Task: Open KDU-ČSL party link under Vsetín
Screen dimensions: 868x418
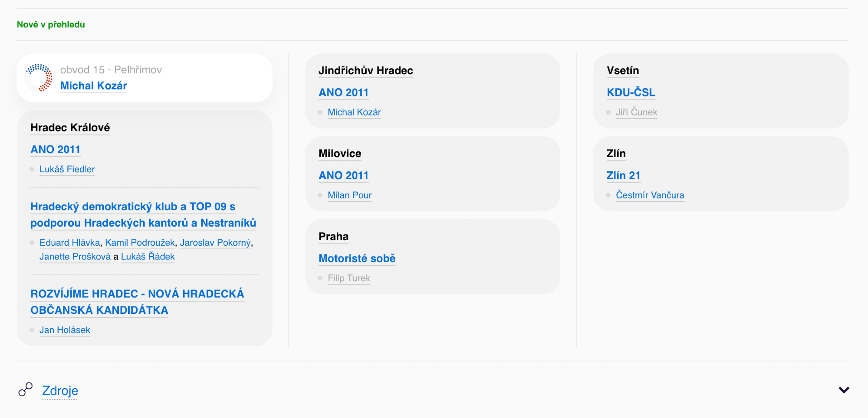Action: coord(631,92)
